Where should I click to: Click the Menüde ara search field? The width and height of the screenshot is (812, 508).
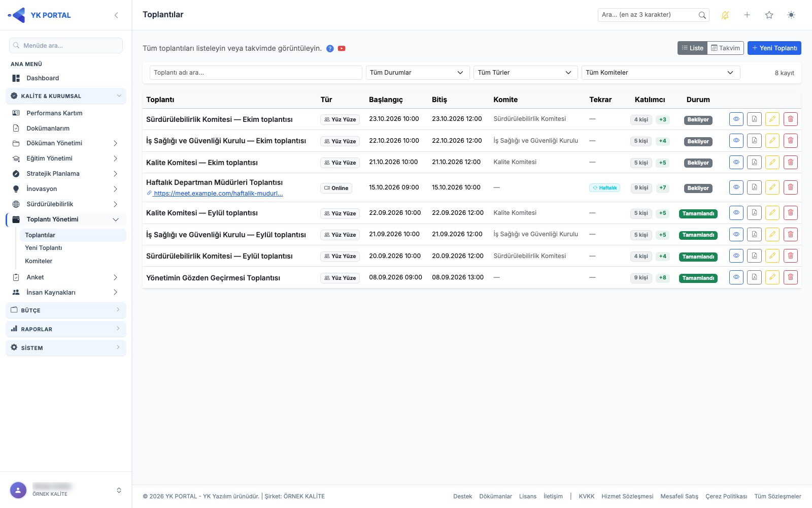click(66, 45)
